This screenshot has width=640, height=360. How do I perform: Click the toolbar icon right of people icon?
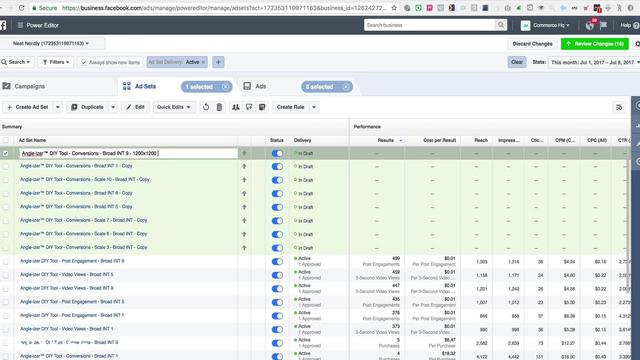(249, 107)
